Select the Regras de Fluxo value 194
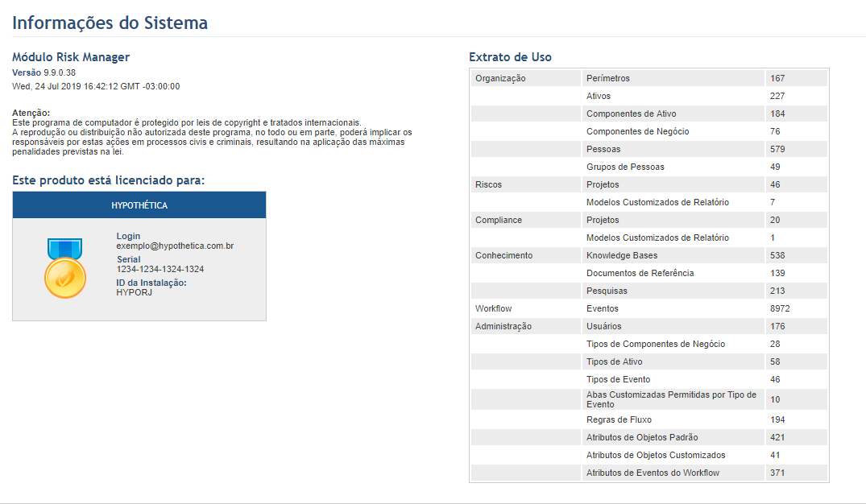 [777, 419]
